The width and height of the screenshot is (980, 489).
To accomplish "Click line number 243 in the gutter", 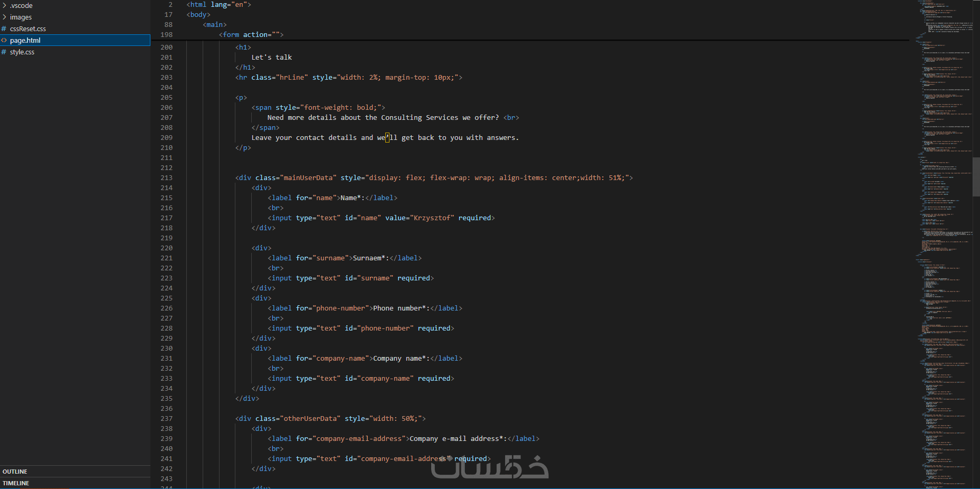I will point(166,479).
